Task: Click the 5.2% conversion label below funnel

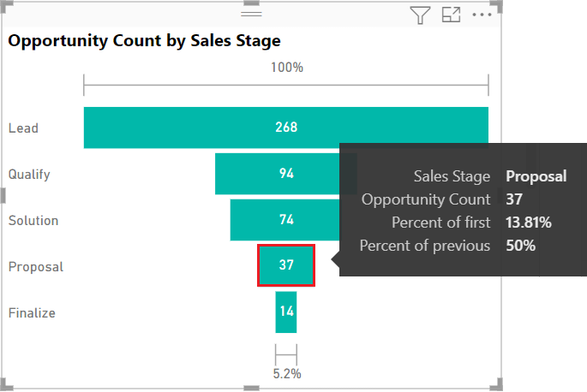Action: pyautogui.click(x=286, y=374)
